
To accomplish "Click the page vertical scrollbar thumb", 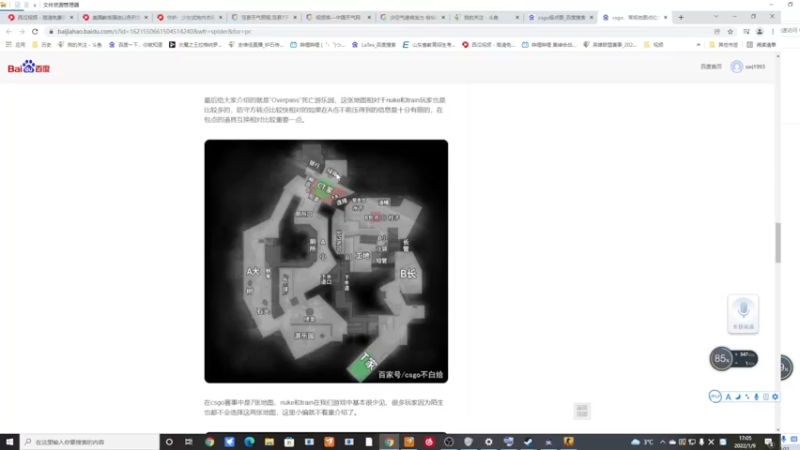I will click(x=778, y=242).
